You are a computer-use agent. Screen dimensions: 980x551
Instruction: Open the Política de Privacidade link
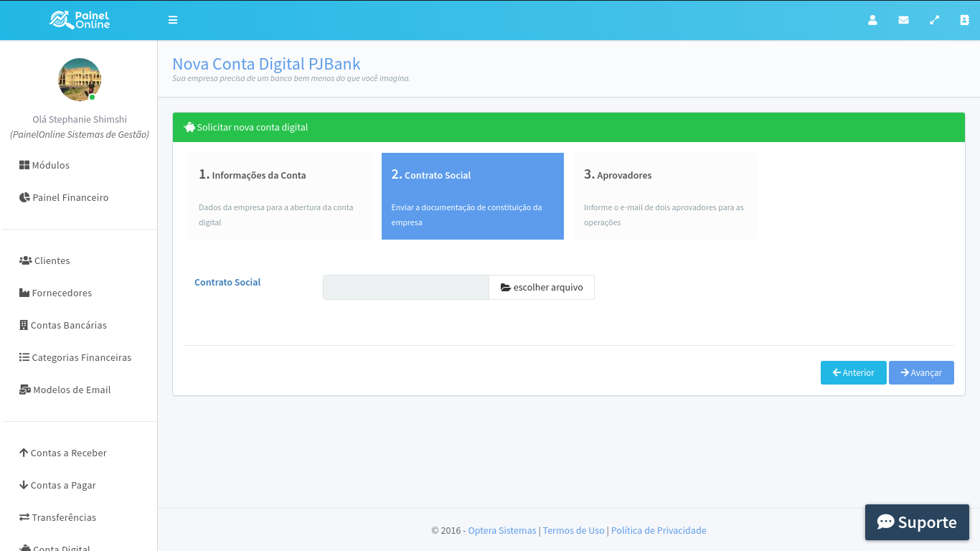659,530
